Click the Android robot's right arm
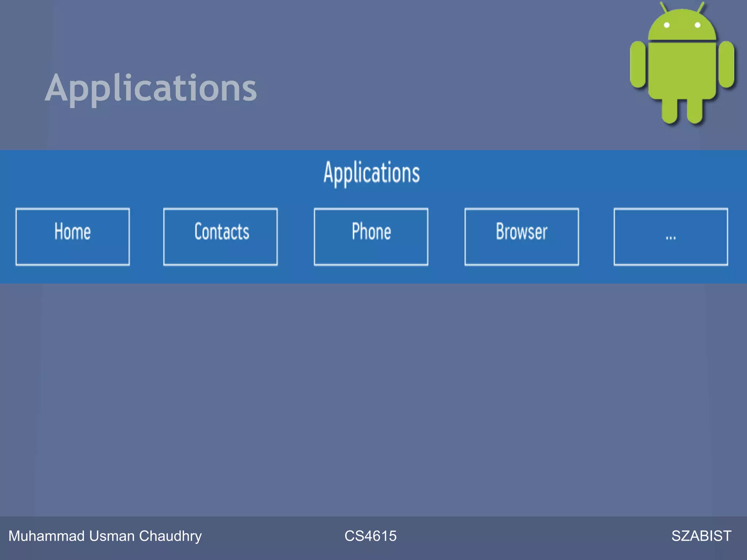The width and height of the screenshot is (747, 560). coord(726,65)
